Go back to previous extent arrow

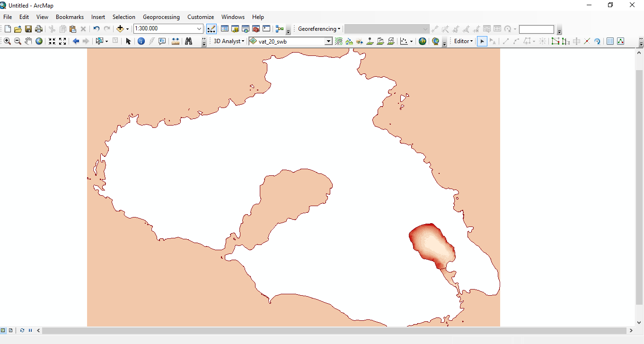pyautogui.click(x=76, y=41)
